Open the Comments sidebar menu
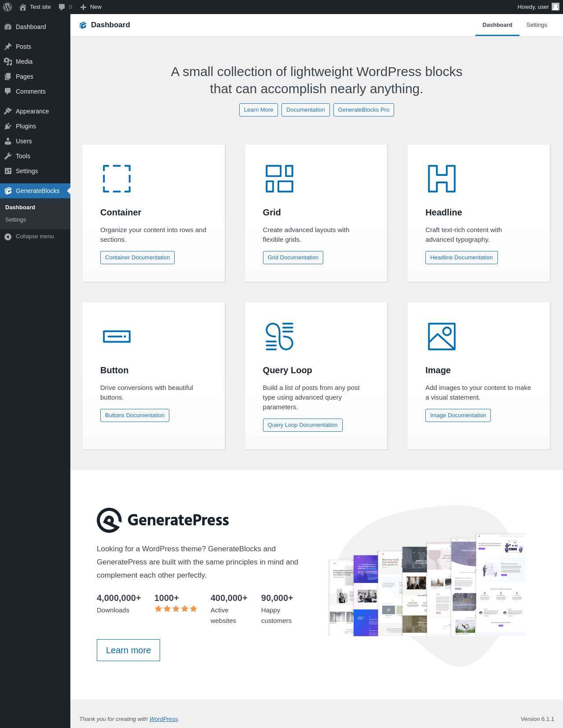The width and height of the screenshot is (563, 728). coord(35,91)
